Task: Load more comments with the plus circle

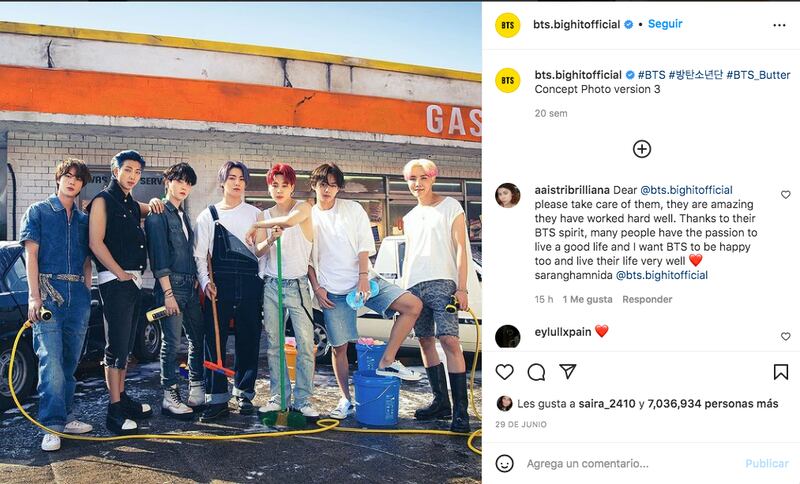Action: coord(641,149)
